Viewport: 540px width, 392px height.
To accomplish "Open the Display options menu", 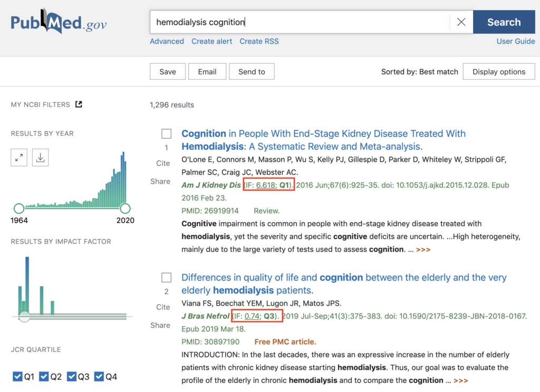I will pos(498,72).
